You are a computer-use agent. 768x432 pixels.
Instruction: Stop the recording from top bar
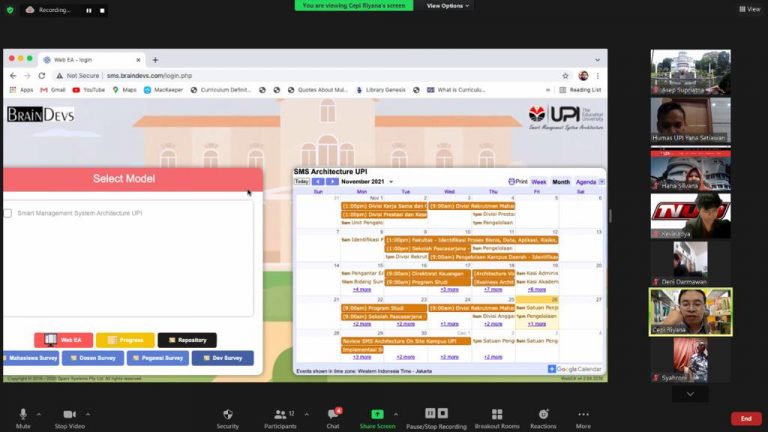point(102,10)
